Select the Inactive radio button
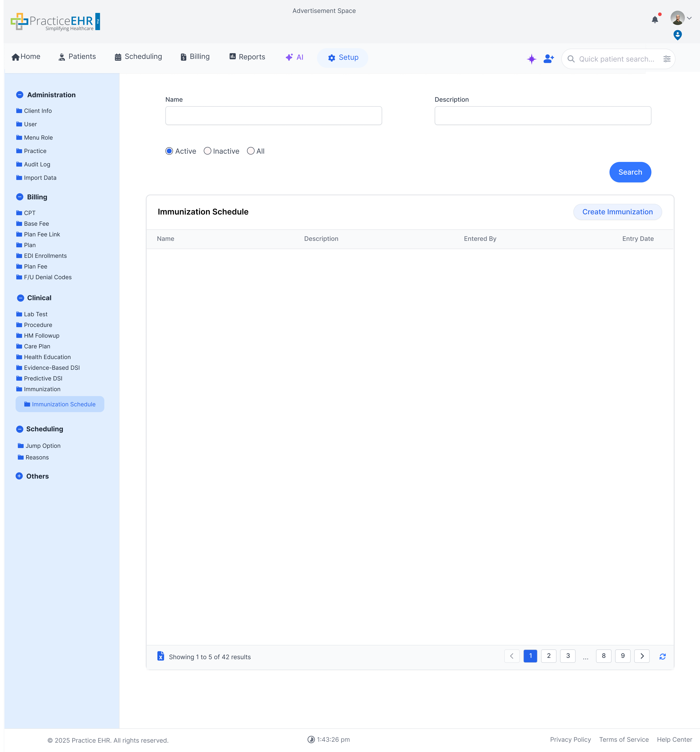 pyautogui.click(x=207, y=151)
